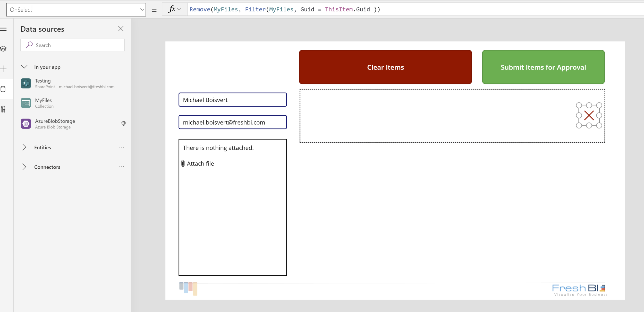Expand the Connectors section

pyautogui.click(x=24, y=167)
